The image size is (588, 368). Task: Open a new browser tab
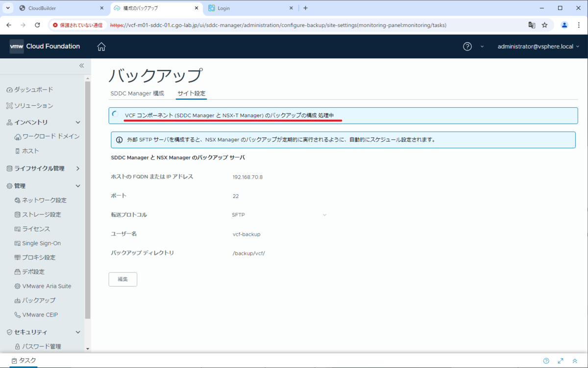[x=305, y=8]
